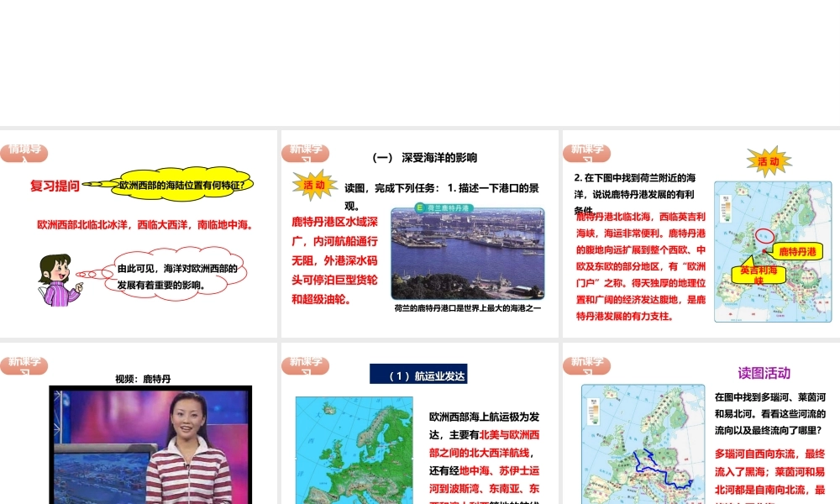Viewport: 840px width, 504px height.
Task: Click the yellow 鹿特丹港 callout label
Action: [798, 251]
